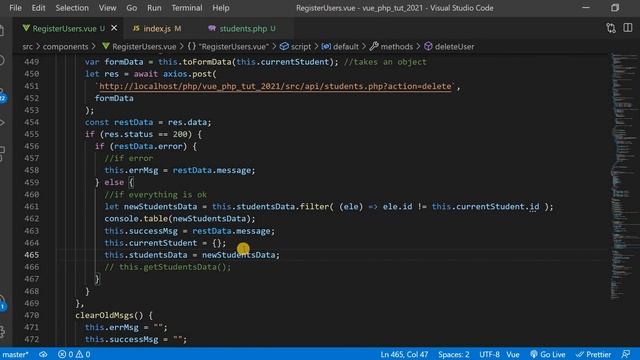This screenshot has width=640, height=360.
Task: Click line number 455 in the gutter
Action: tap(32, 134)
